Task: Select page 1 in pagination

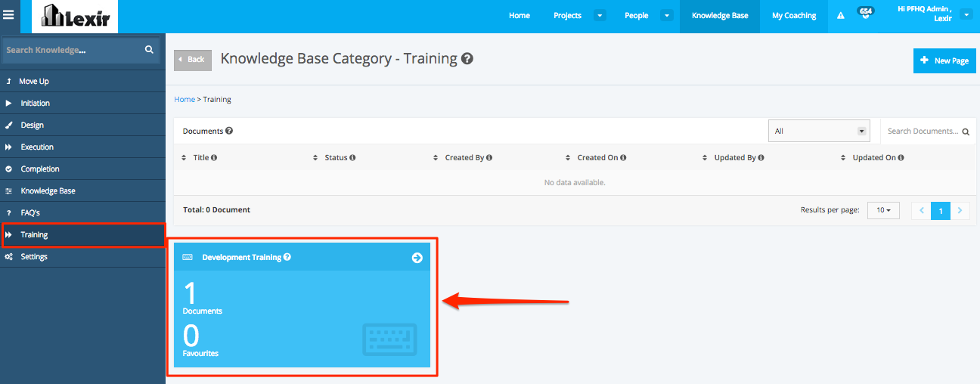Action: pyautogui.click(x=941, y=211)
